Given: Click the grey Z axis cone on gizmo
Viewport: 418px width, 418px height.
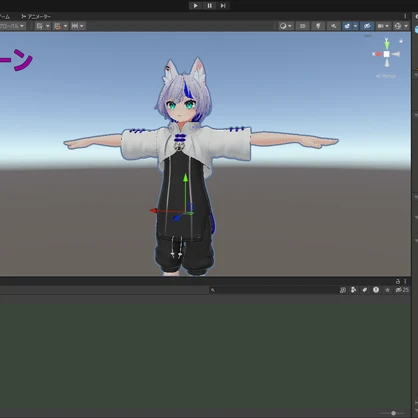Looking at the screenshot, I should (x=396, y=54).
